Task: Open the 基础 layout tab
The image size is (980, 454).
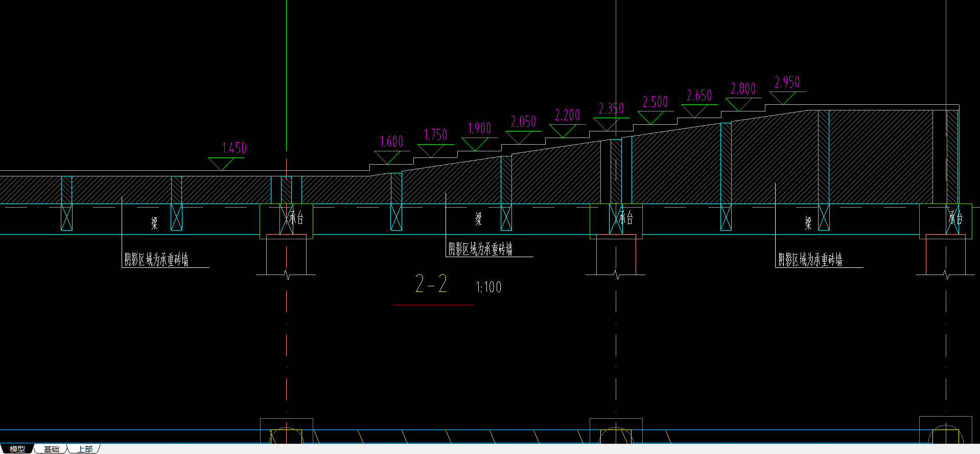Action: [52, 449]
